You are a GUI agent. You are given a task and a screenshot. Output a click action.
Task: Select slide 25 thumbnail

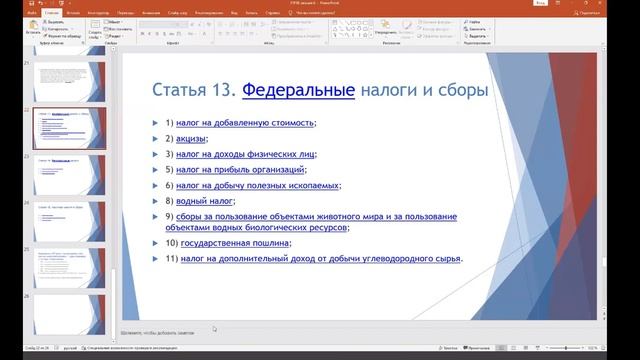pos(69,268)
